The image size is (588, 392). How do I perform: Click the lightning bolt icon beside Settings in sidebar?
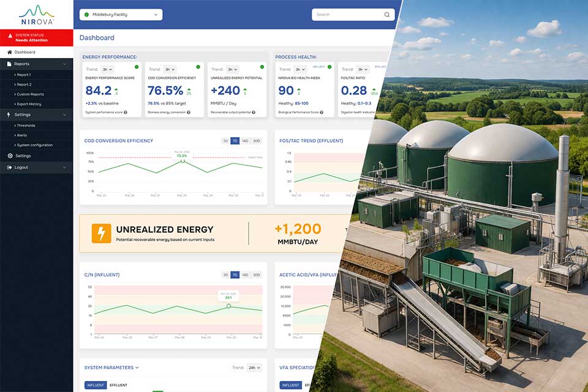pos(9,115)
